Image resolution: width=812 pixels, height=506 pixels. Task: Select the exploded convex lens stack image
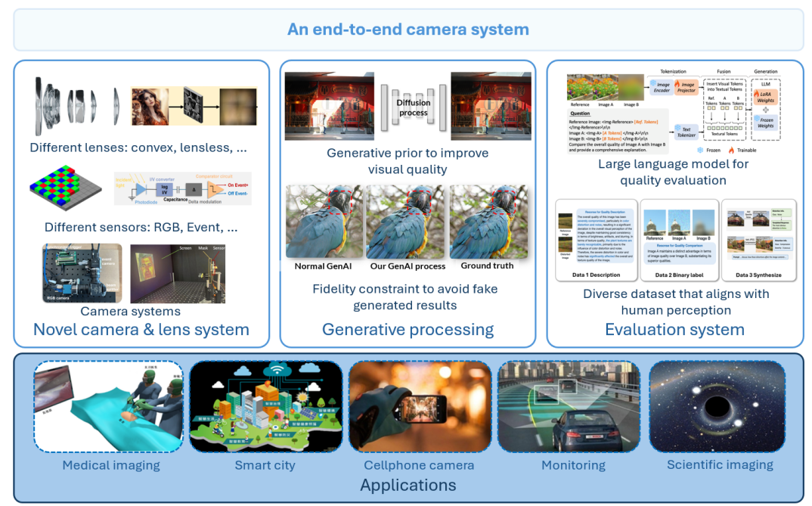click(78, 105)
